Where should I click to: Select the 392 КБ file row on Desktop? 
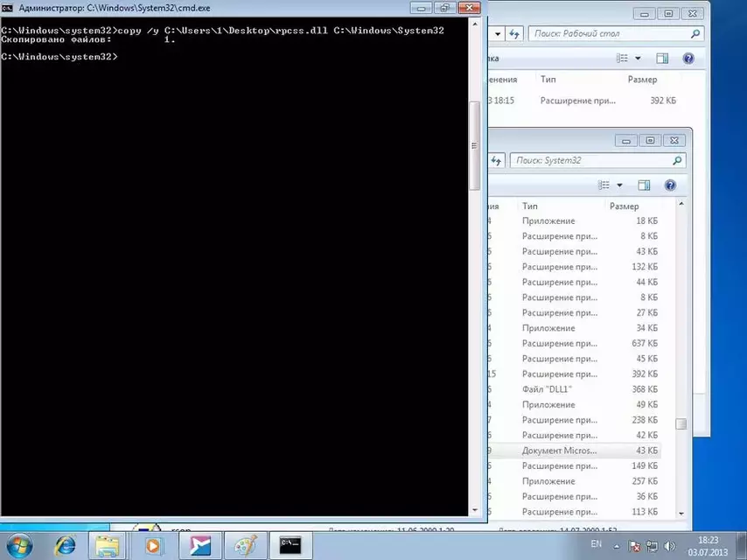point(583,101)
